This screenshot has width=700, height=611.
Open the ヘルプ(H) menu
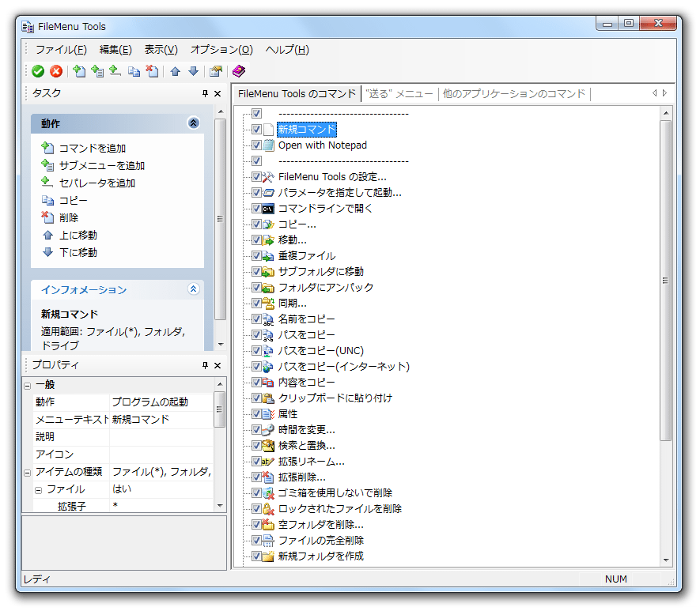point(287,50)
